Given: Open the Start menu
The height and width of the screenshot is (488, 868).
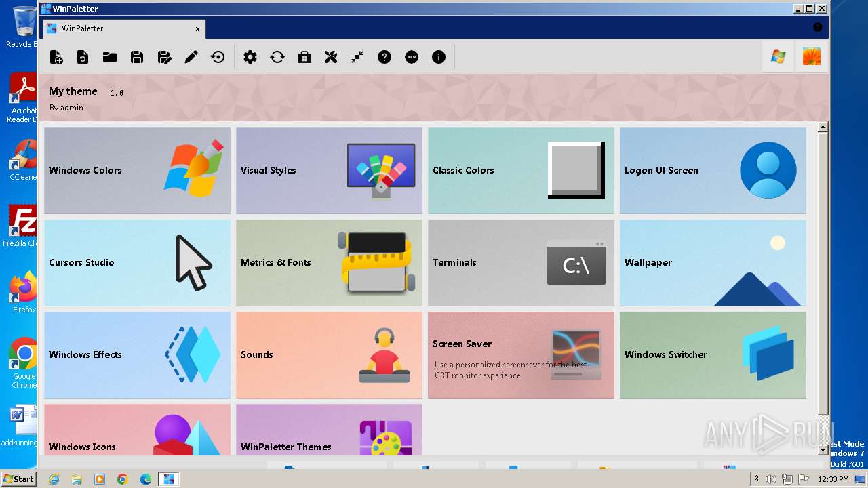Looking at the screenshot, I should [18, 479].
